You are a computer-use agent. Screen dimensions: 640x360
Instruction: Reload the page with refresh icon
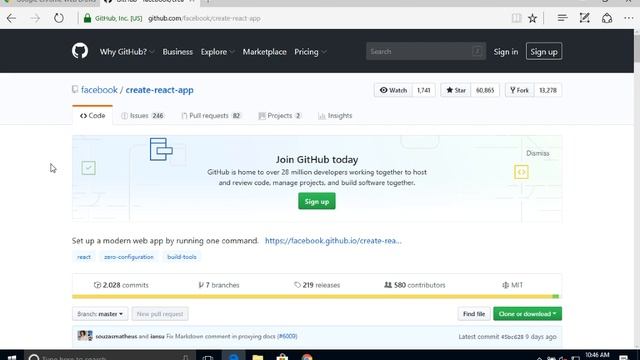pyautogui.click(x=59, y=18)
